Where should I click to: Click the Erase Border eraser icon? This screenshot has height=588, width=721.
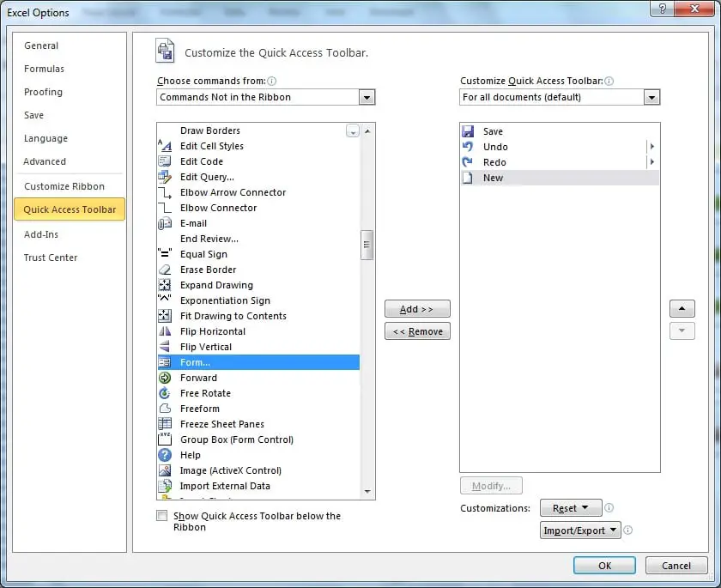click(x=165, y=270)
